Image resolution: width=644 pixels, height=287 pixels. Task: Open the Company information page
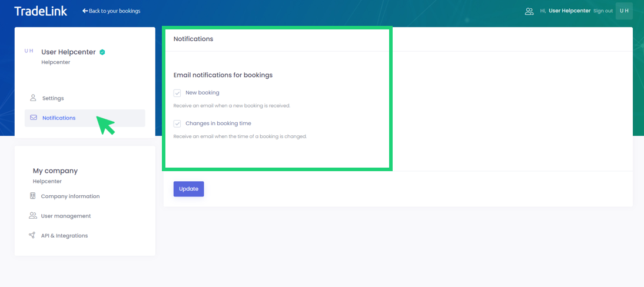pyautogui.click(x=70, y=196)
